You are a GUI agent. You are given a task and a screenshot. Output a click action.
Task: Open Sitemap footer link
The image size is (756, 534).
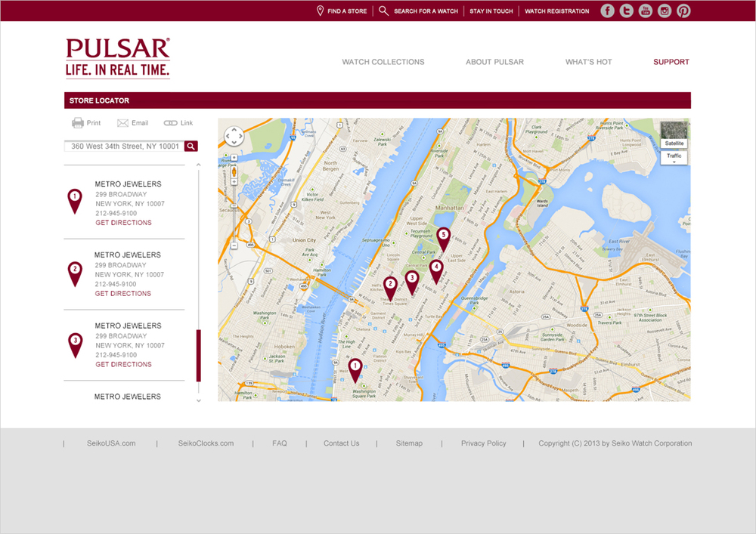pyautogui.click(x=409, y=443)
